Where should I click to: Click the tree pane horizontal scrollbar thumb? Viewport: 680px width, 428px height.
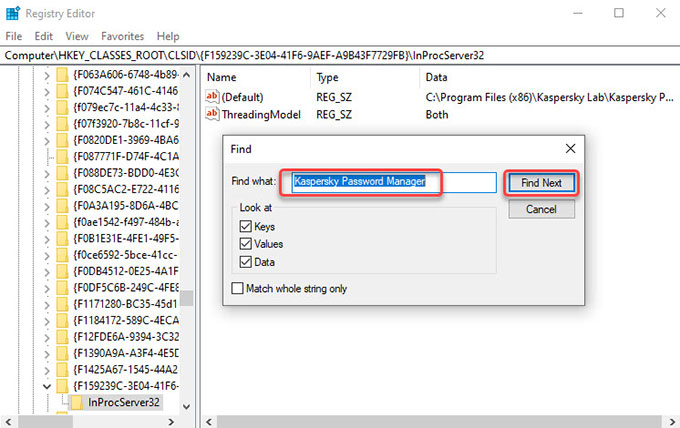[46, 421]
